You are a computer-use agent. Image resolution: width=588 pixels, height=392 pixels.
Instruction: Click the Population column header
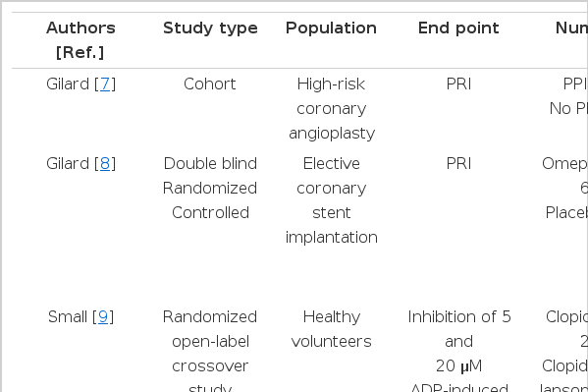pyautogui.click(x=331, y=28)
